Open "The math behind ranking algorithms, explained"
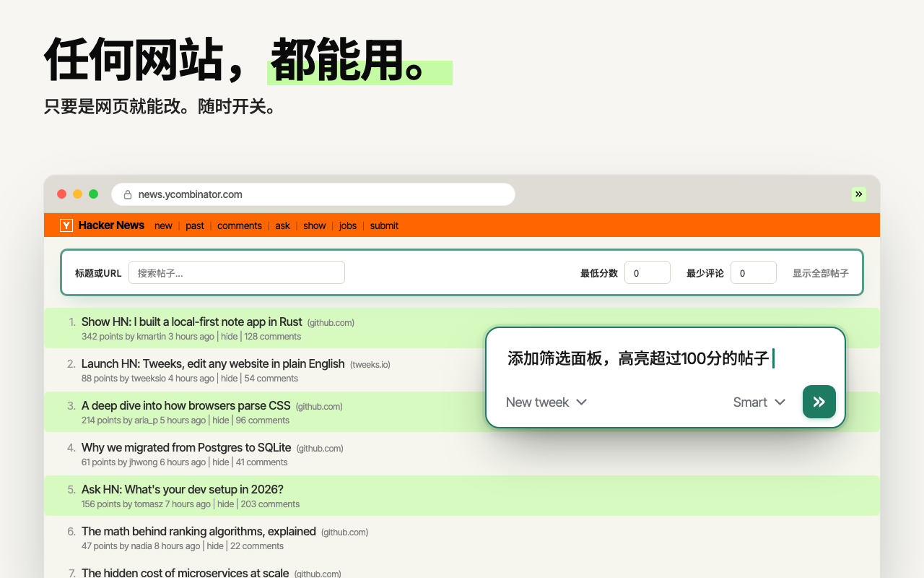 point(199,532)
